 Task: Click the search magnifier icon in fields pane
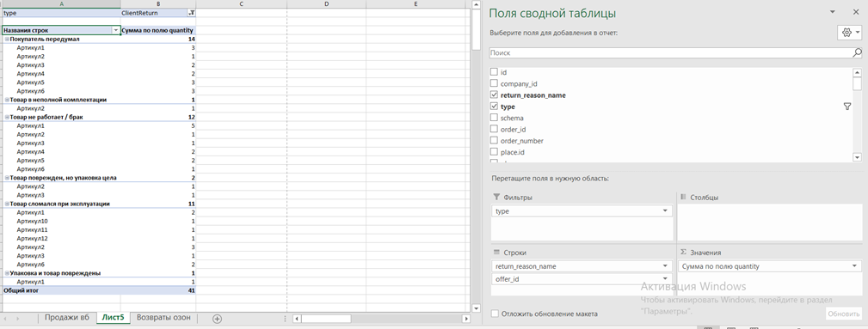[857, 52]
